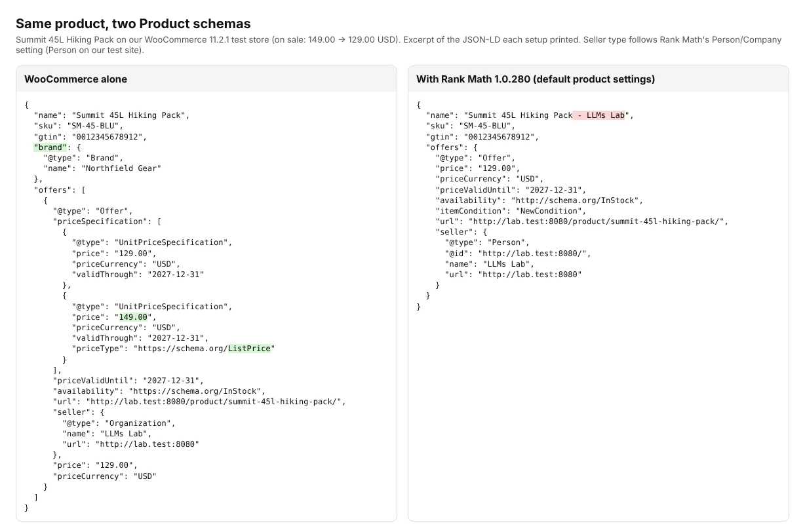
Task: Click the "@type": "Brand" line
Action: click(x=83, y=158)
